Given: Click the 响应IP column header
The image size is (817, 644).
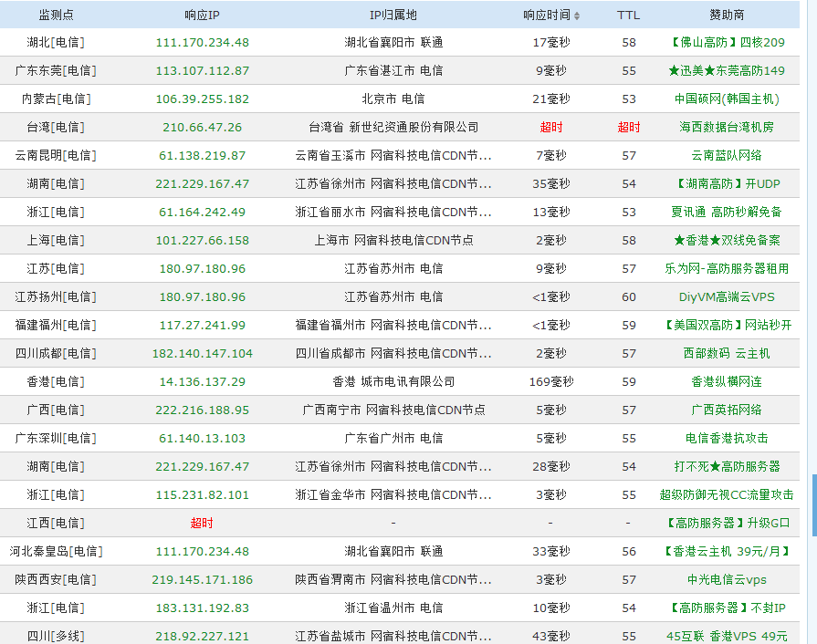Looking at the screenshot, I should coord(202,16).
